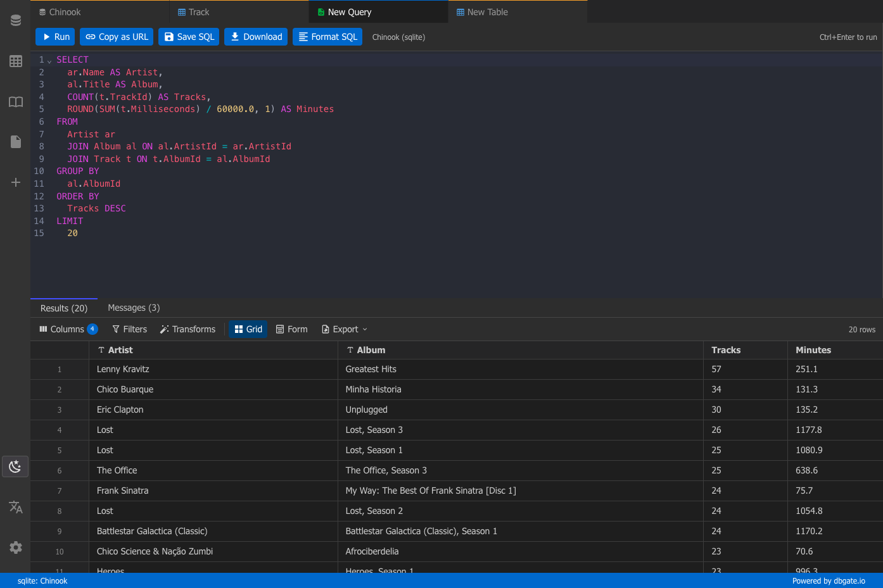Collapse the SELECT code fold arrow

(49, 60)
